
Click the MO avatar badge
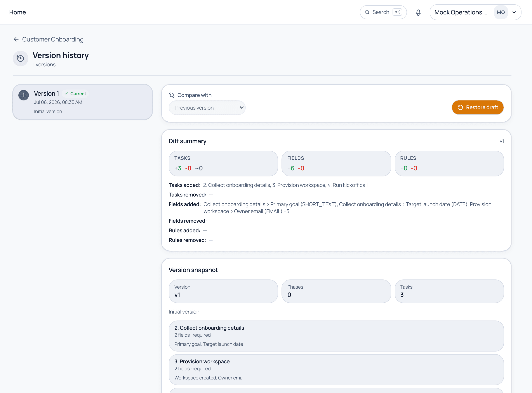click(501, 12)
